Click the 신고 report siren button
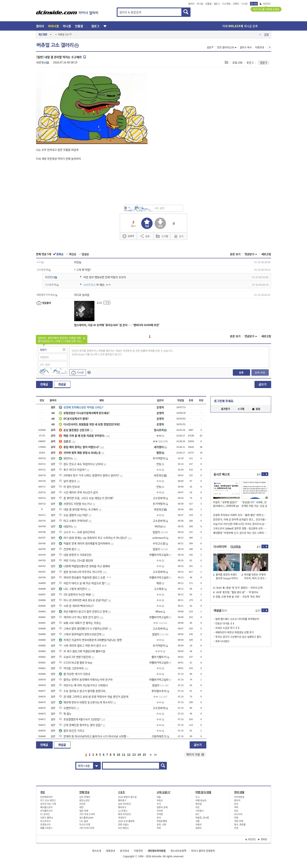 pyautogui.click(x=179, y=236)
